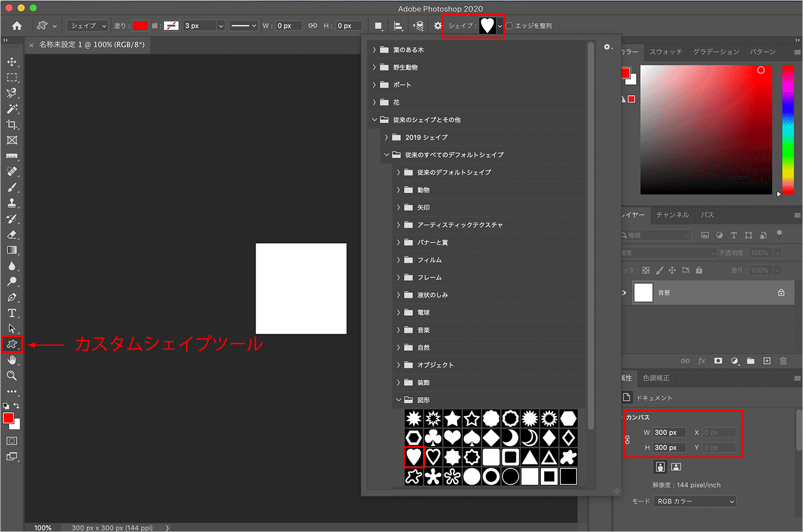
Task: Click the canvas width input field
Action: (x=669, y=433)
